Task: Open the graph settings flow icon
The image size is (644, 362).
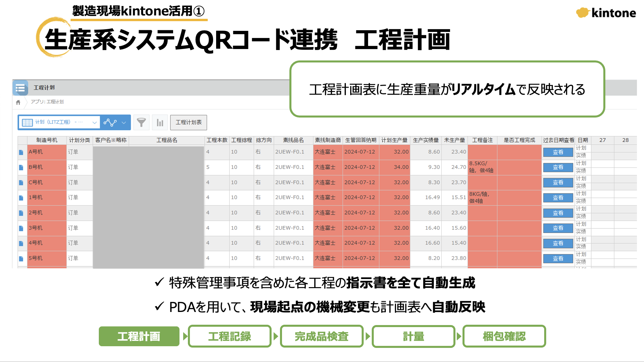Action: point(110,123)
